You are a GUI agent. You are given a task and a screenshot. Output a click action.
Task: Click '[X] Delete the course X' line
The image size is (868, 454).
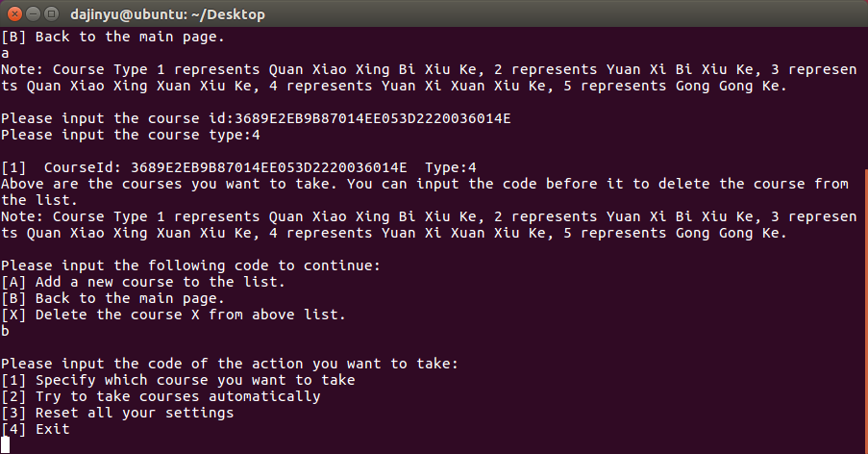(x=173, y=315)
